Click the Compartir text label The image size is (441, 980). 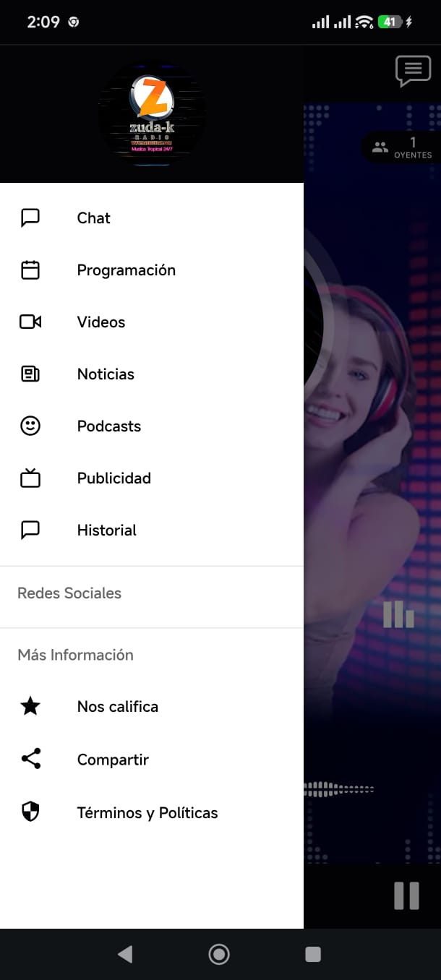pyautogui.click(x=113, y=760)
